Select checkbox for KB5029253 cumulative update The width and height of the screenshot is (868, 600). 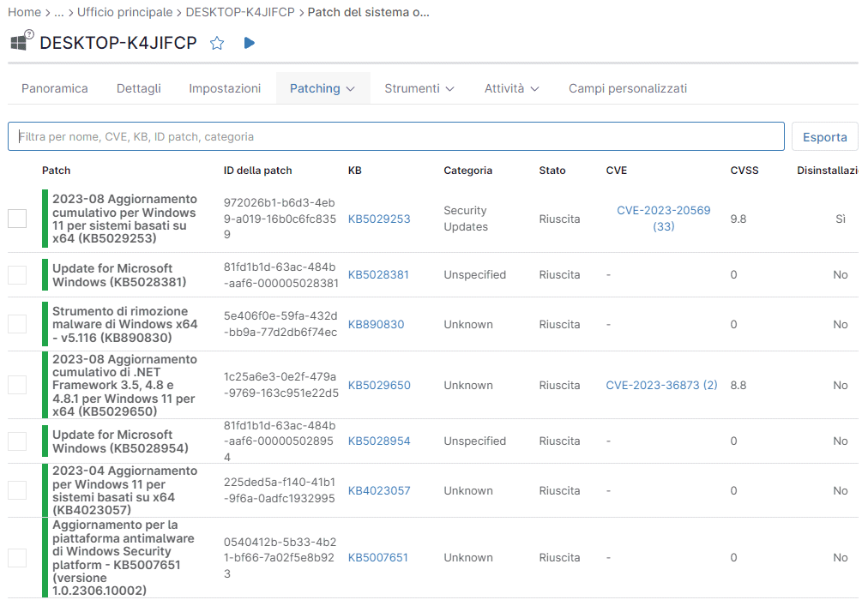coord(17,219)
